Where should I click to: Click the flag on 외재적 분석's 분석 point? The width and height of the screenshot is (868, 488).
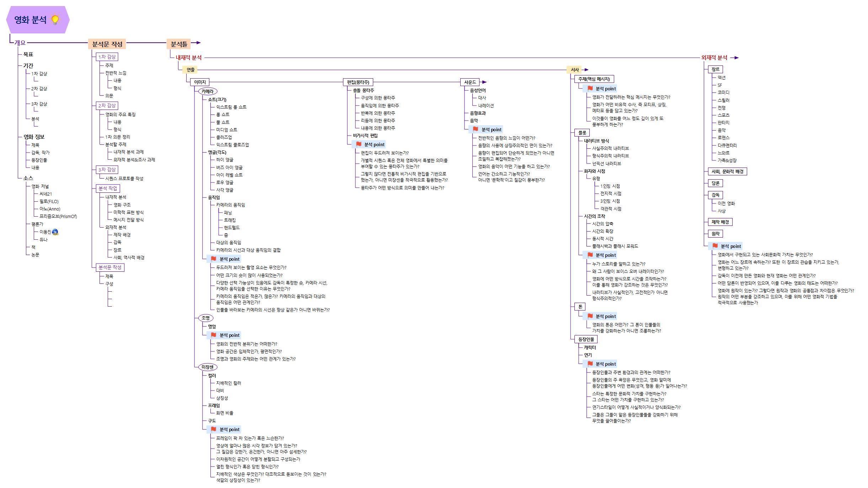click(715, 246)
